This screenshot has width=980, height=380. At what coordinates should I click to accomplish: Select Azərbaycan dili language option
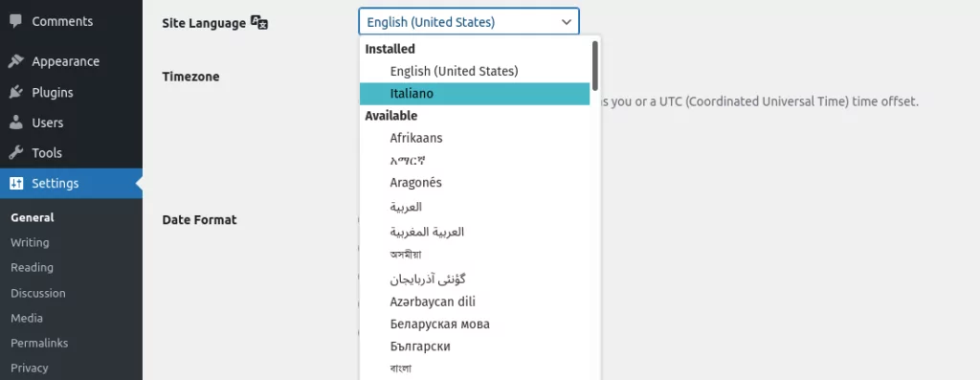coord(475,302)
